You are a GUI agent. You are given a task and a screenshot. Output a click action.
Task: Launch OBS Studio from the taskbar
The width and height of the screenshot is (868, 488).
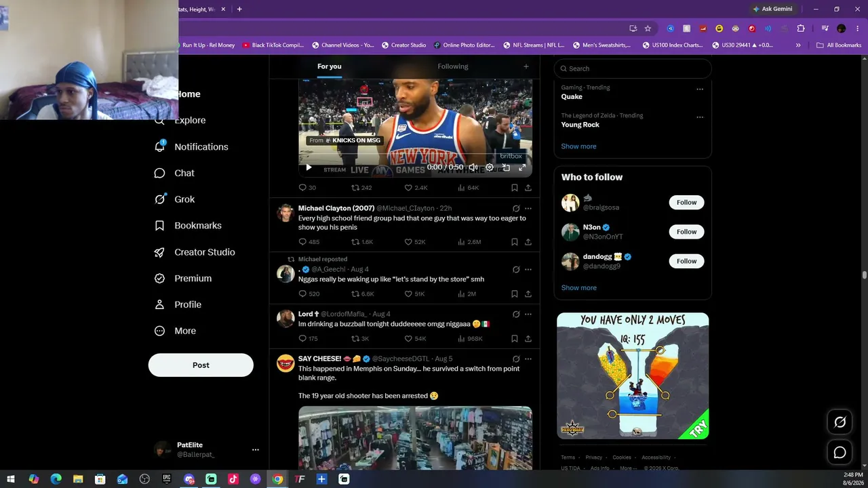(144, 479)
